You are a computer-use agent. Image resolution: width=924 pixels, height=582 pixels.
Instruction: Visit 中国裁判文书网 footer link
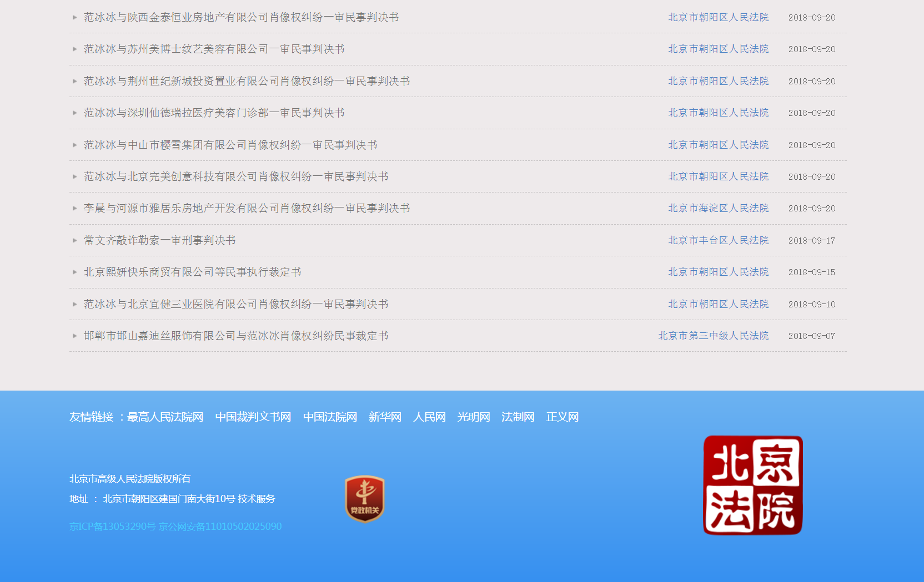pyautogui.click(x=253, y=417)
